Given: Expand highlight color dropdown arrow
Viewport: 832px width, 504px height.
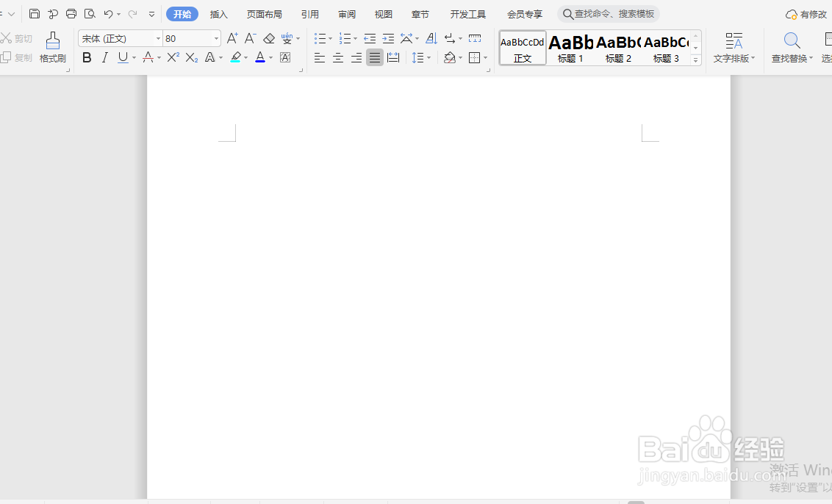Looking at the screenshot, I should (x=245, y=58).
